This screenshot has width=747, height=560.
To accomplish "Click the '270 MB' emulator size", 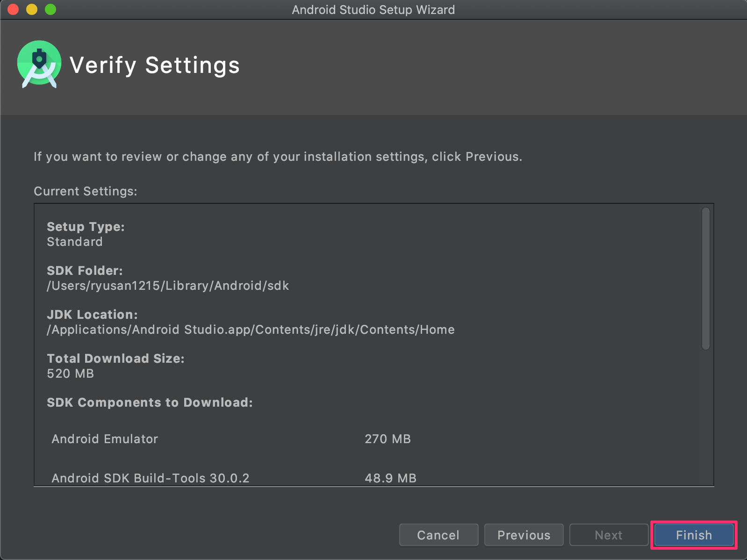I will click(388, 439).
